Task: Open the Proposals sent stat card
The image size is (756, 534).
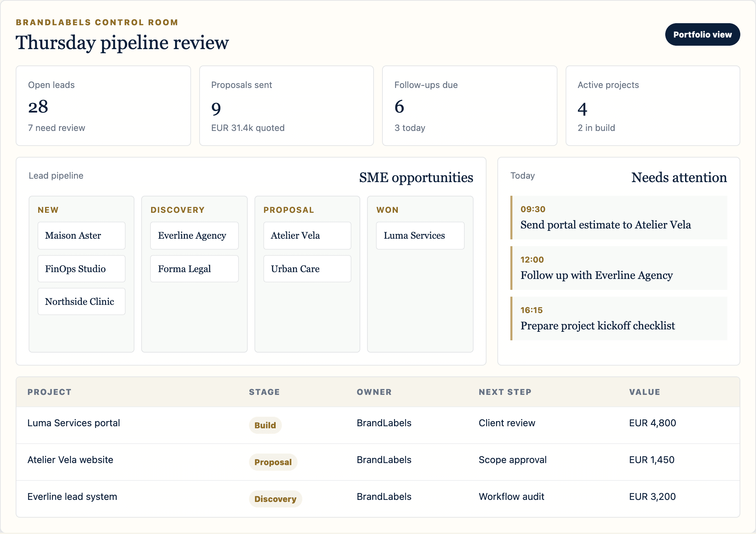Action: coord(287,106)
